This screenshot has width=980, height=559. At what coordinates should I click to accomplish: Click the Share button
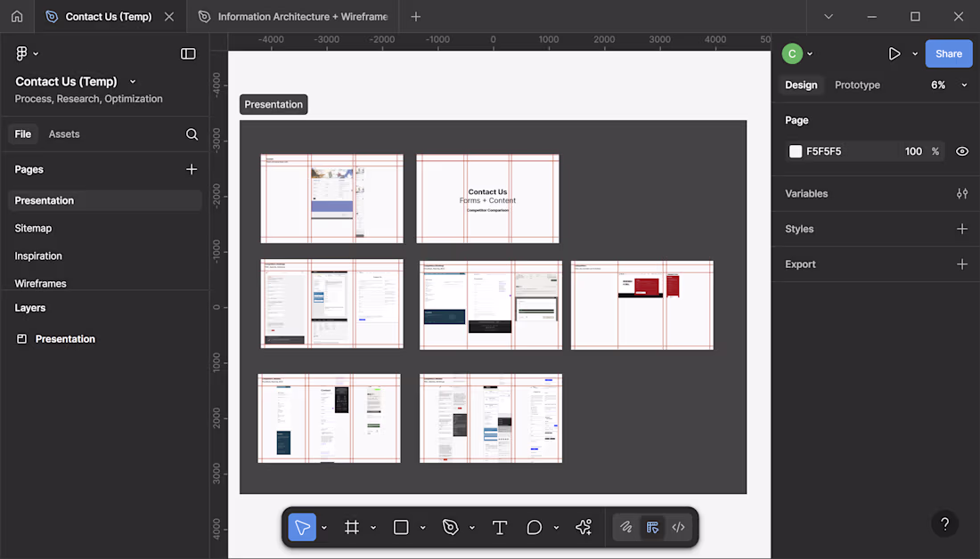[x=948, y=53]
